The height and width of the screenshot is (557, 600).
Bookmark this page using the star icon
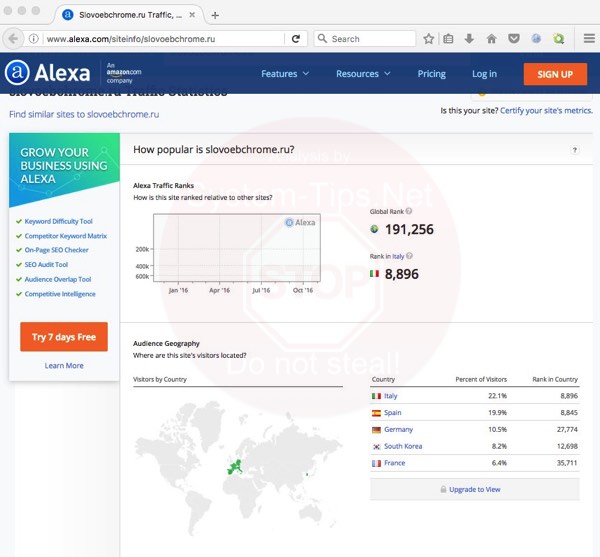pyautogui.click(x=429, y=39)
